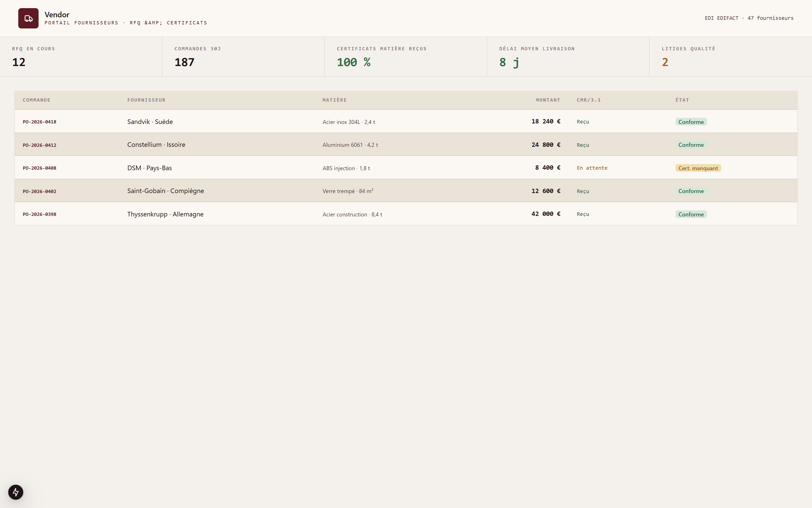Open order PO-2026-0418

tap(40, 122)
